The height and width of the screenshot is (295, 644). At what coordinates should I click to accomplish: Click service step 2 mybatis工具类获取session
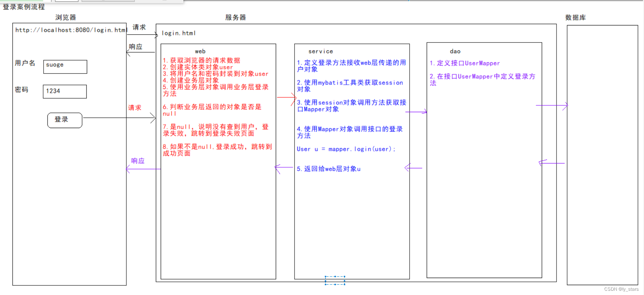pos(350,86)
